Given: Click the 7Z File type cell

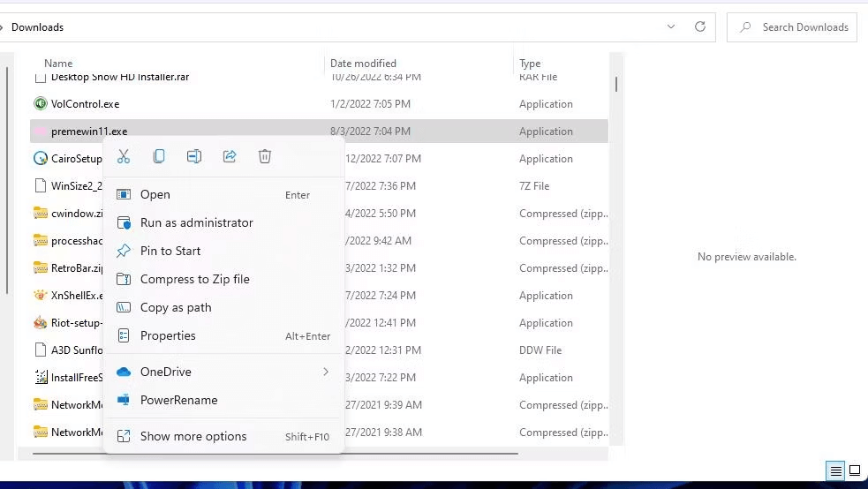Looking at the screenshot, I should click(534, 186).
